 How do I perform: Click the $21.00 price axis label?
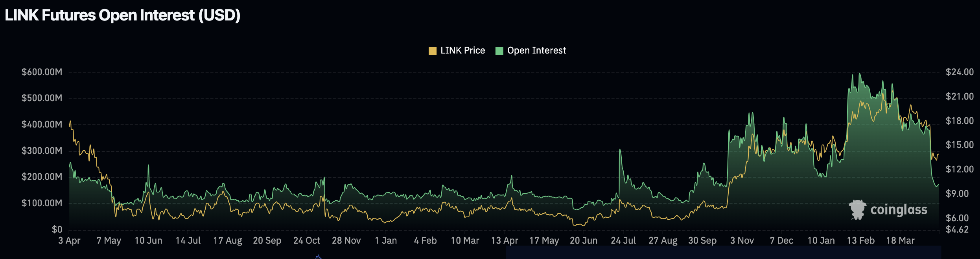coord(960,96)
